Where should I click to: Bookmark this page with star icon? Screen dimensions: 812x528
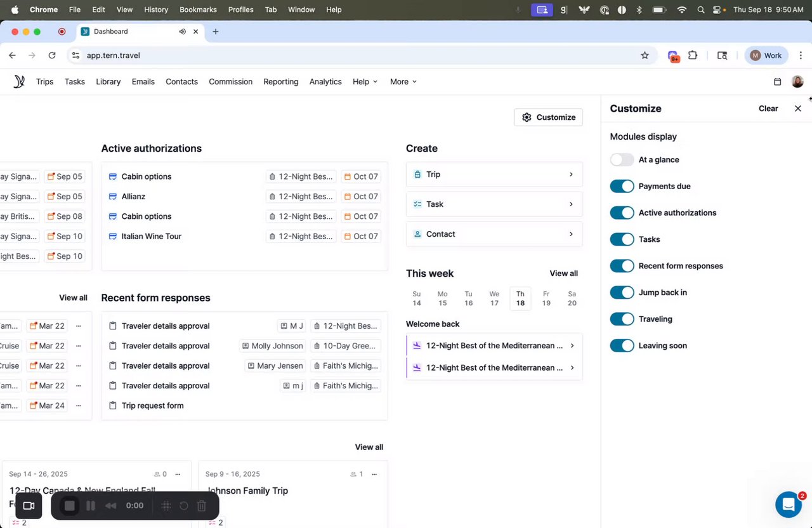[x=645, y=55]
